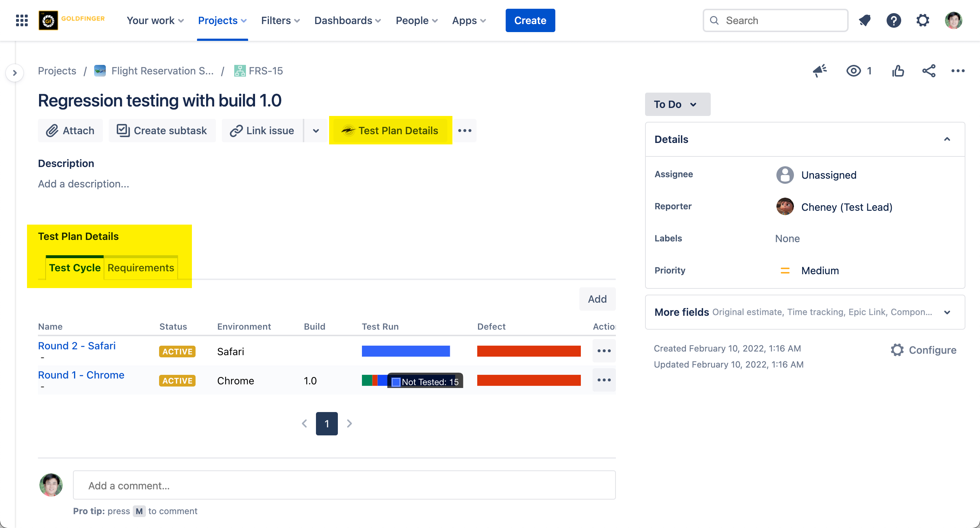Click the share issue icon

click(929, 71)
